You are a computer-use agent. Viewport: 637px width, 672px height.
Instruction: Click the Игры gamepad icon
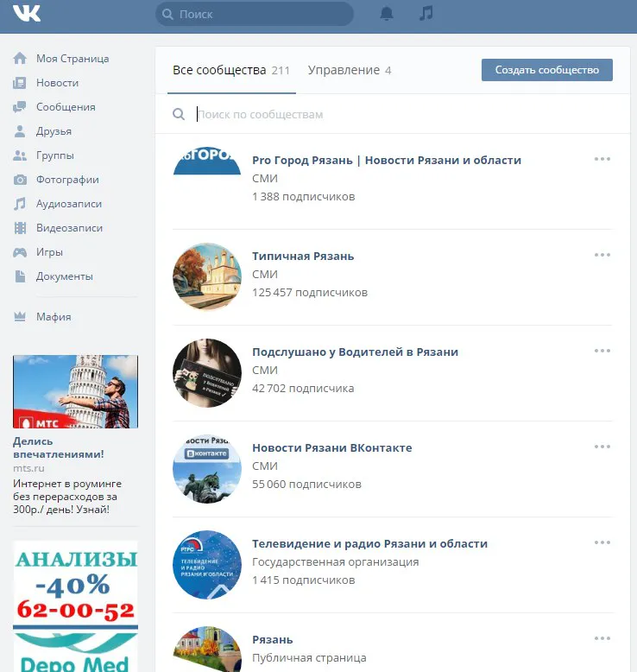[x=20, y=252]
